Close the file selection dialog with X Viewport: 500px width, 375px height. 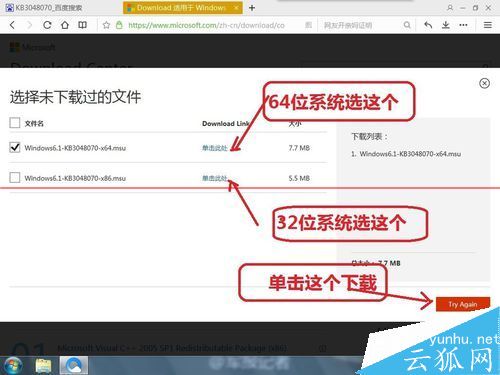(484, 83)
